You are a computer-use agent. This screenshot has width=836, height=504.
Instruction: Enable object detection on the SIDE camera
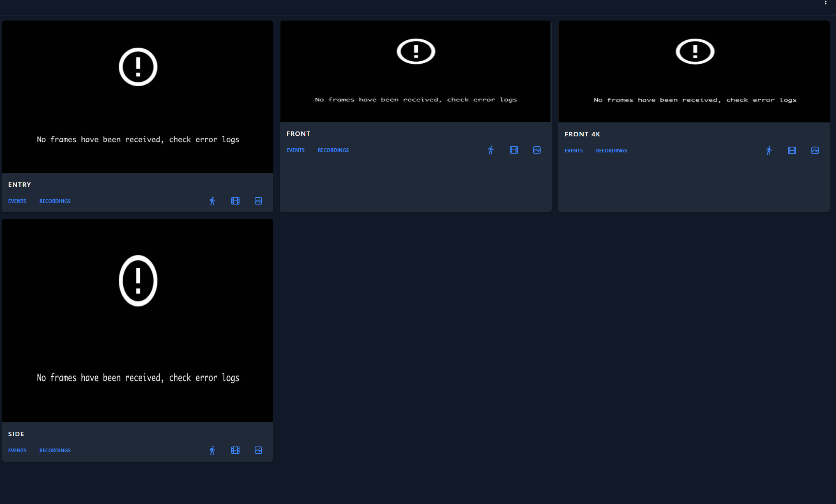tap(212, 450)
